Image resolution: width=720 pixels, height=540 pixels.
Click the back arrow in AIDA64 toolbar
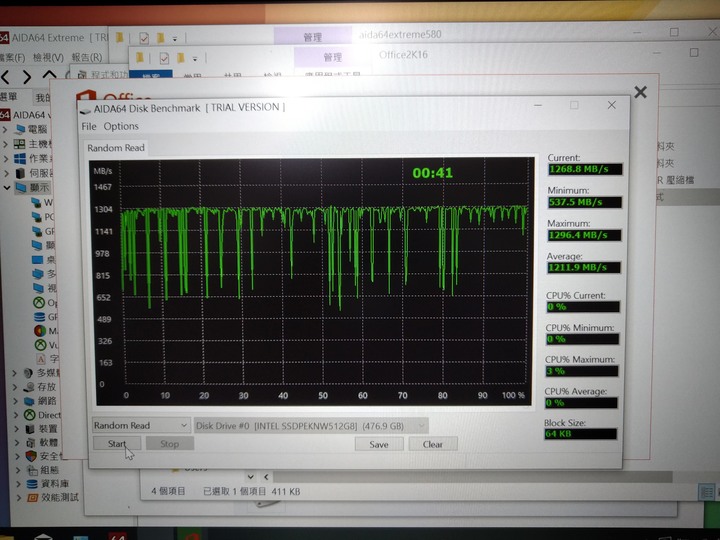pos(6,77)
